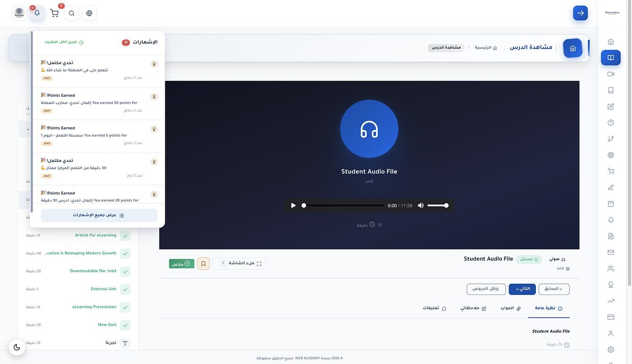Screen dimensions: 632x364
Task: Enter fullscreen with ملء الشاشة
Action: [x=240, y=263]
